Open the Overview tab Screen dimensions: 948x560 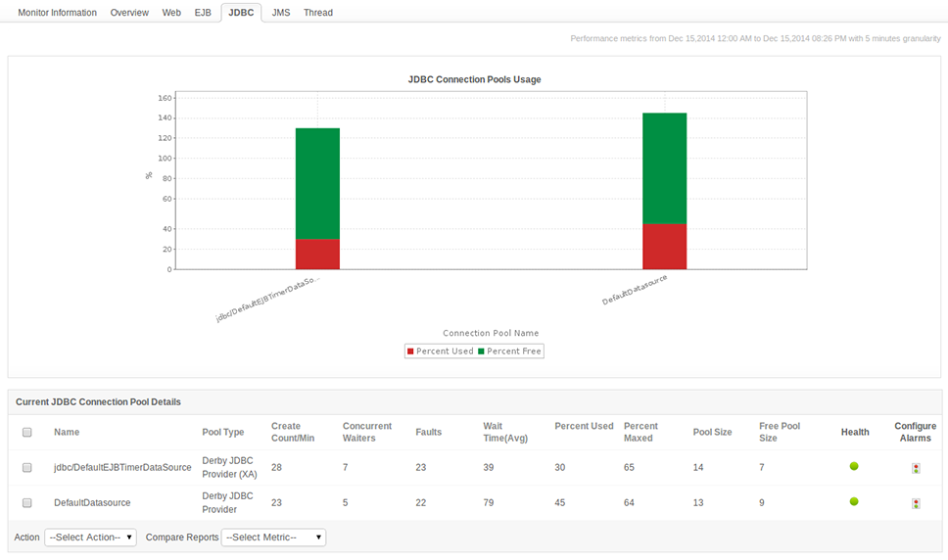(129, 13)
